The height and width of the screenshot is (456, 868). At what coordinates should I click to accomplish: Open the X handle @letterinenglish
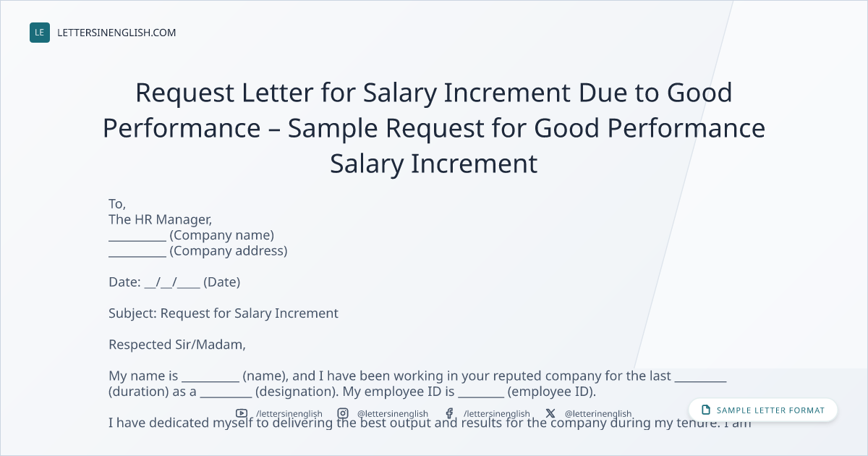point(598,414)
